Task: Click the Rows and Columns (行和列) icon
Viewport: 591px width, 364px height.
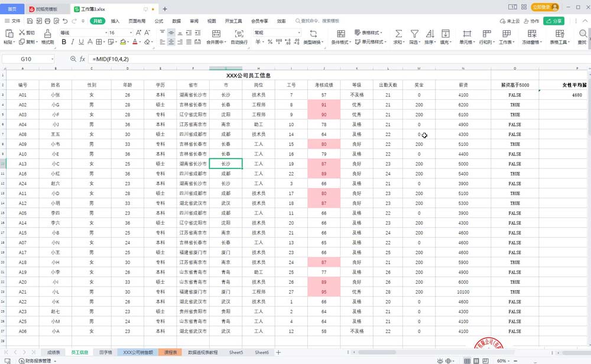Action: pos(486,34)
